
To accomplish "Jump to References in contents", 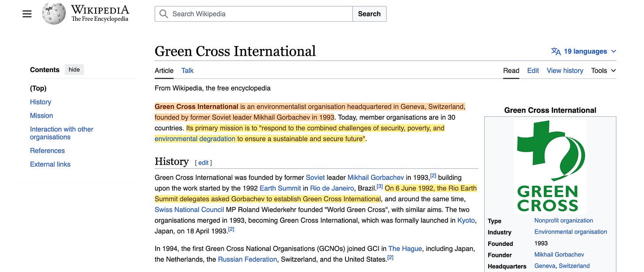I will point(47,150).
